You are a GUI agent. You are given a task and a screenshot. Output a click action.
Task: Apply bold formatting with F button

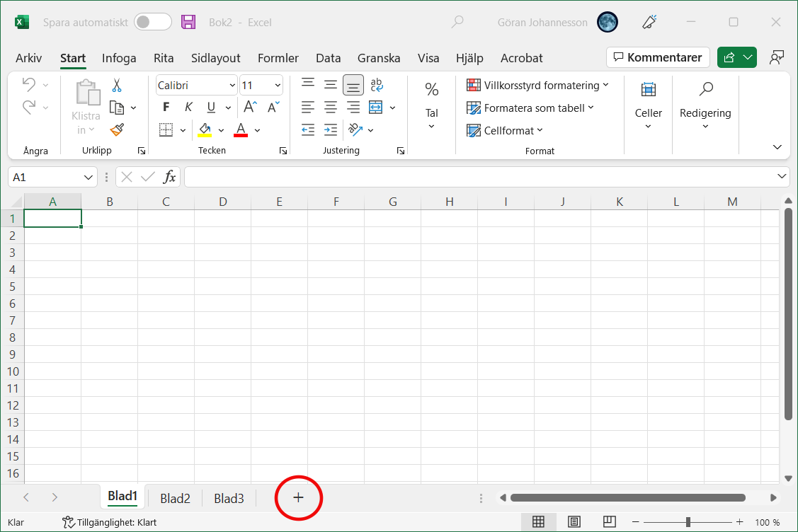(166, 108)
